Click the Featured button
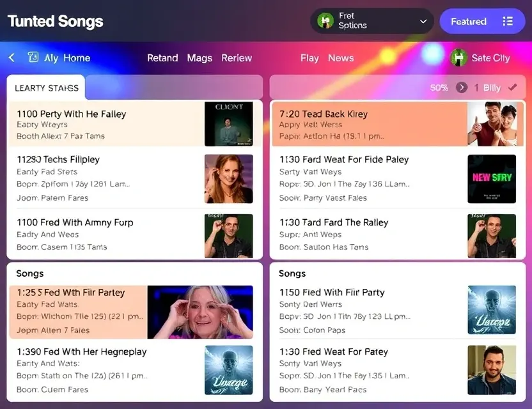 click(482, 21)
